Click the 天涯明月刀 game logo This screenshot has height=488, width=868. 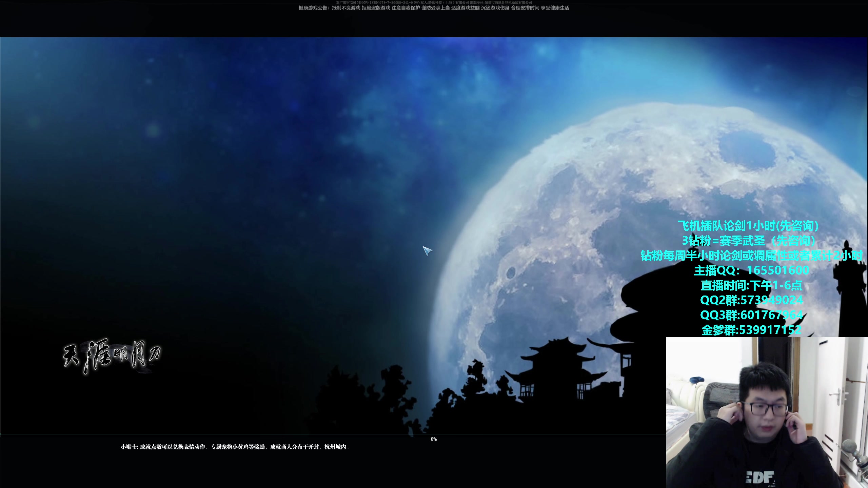tap(112, 356)
